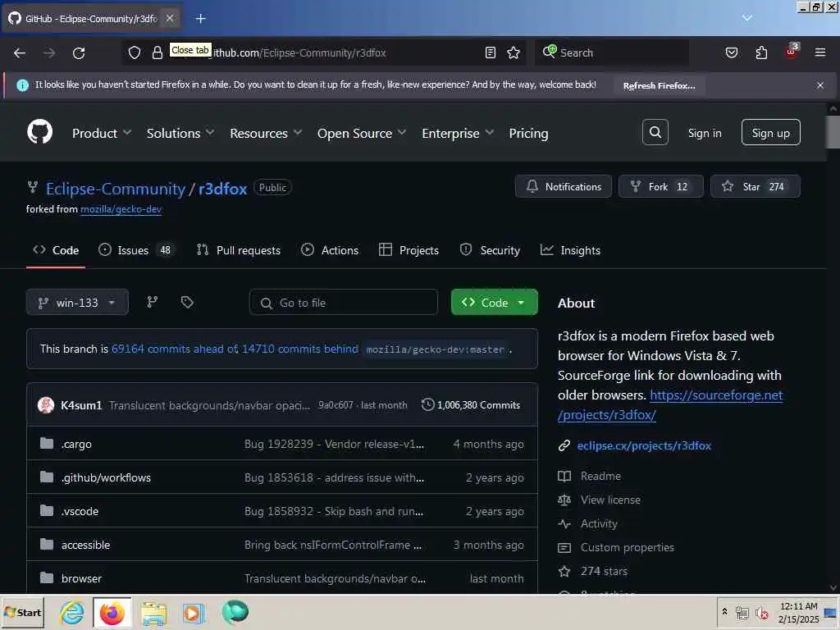
Task: Click K4sum1's avatar image
Action: click(46, 405)
